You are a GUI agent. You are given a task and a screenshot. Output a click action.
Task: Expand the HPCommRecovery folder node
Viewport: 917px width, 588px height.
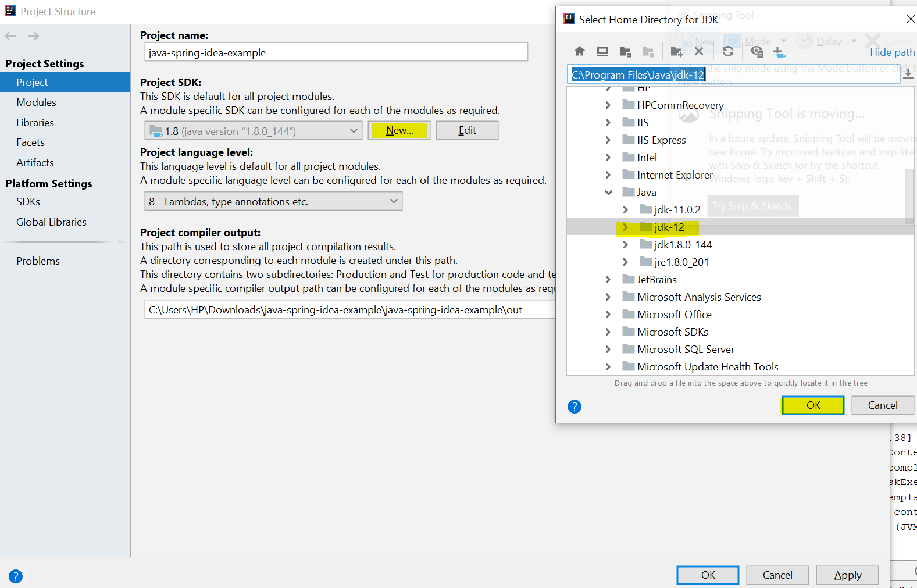point(608,105)
